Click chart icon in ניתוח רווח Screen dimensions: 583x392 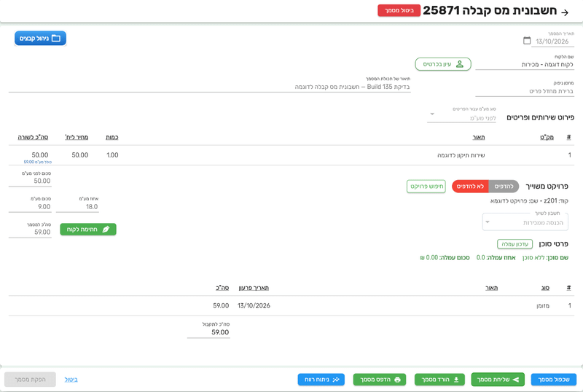(x=336, y=380)
